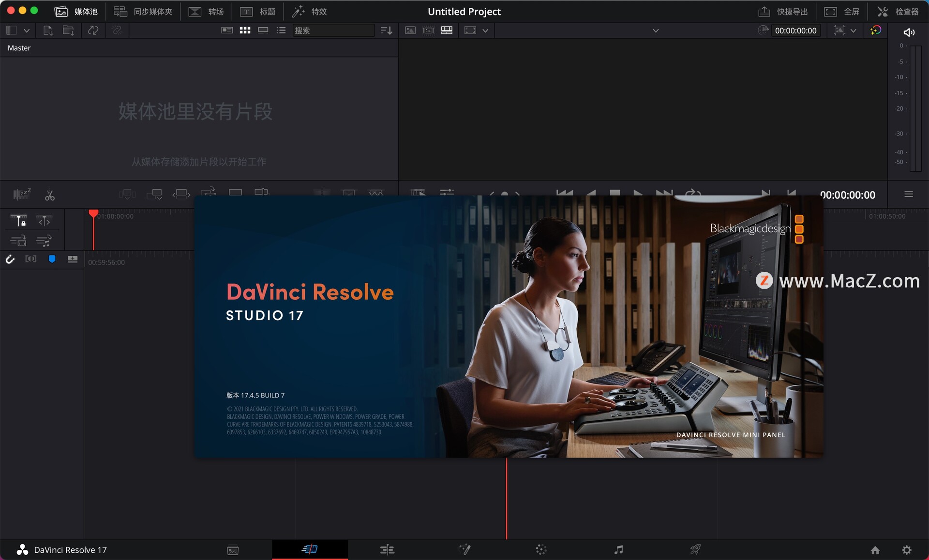Click the Master bin label

pos(19,48)
